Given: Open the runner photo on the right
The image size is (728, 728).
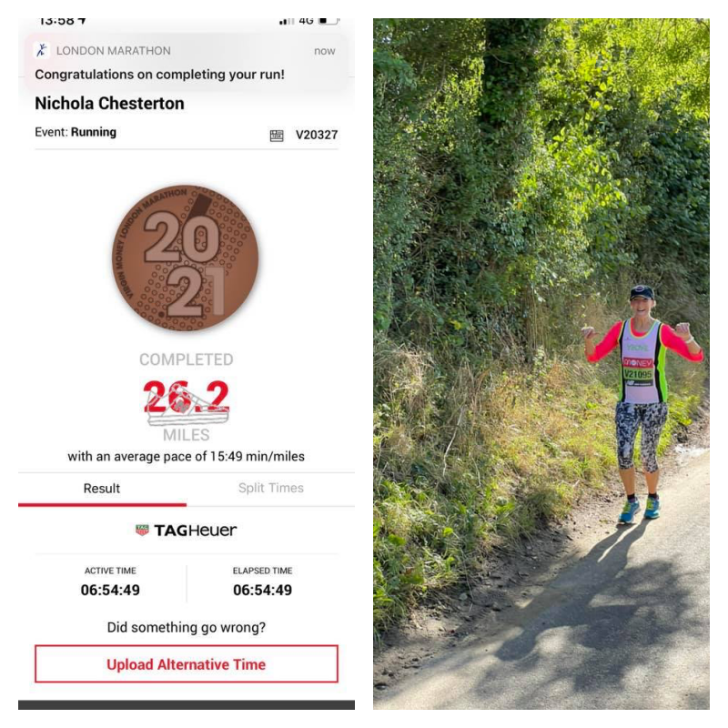Looking at the screenshot, I should [541, 363].
